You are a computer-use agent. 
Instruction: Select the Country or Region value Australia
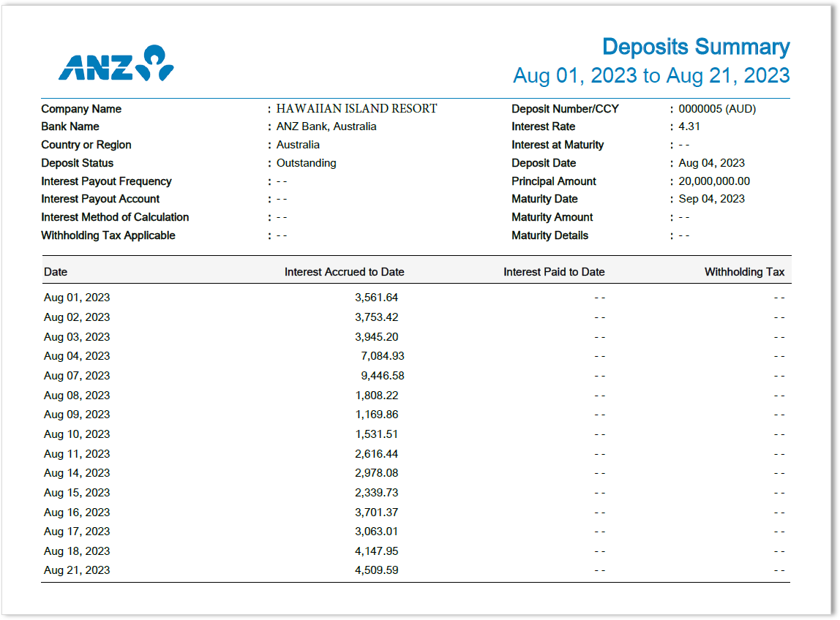click(298, 144)
